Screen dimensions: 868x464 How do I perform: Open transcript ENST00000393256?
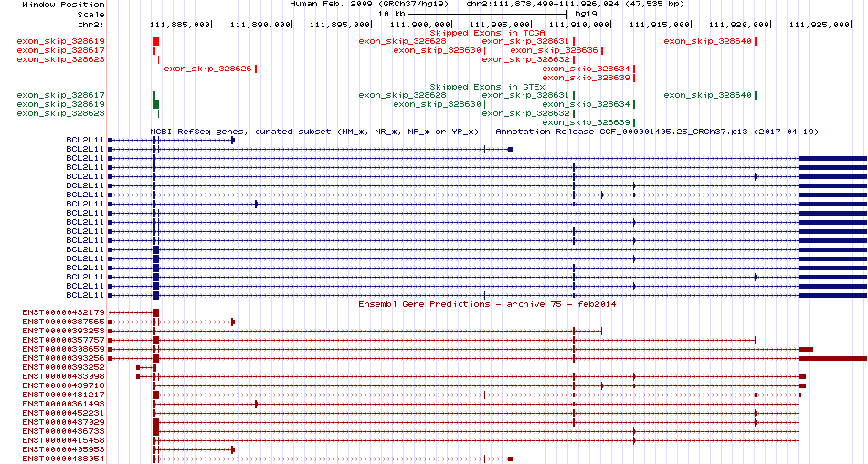point(64,358)
